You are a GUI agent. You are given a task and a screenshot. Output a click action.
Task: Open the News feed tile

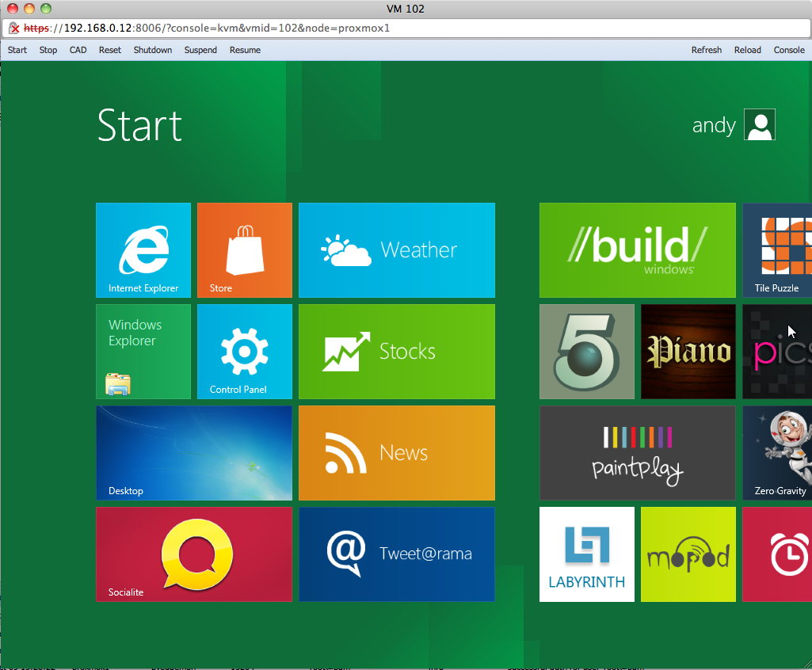397,452
